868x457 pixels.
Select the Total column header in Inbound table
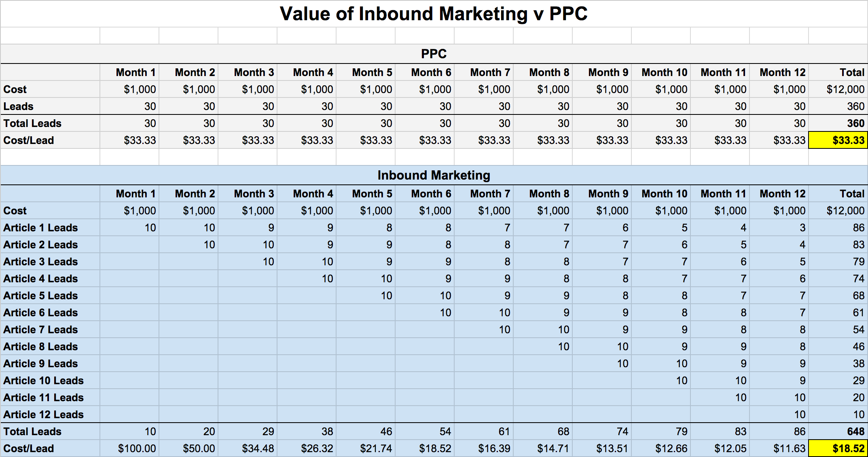(852, 193)
